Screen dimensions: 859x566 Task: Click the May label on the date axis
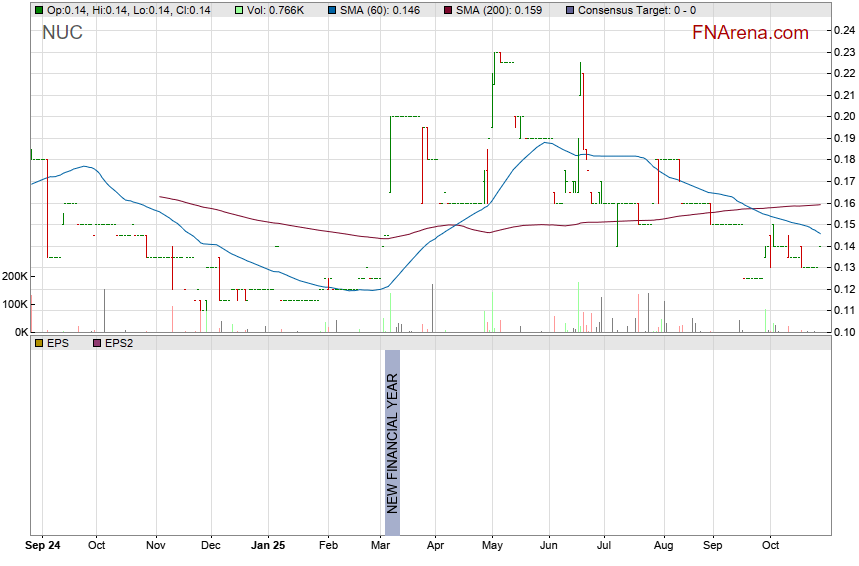[492, 546]
